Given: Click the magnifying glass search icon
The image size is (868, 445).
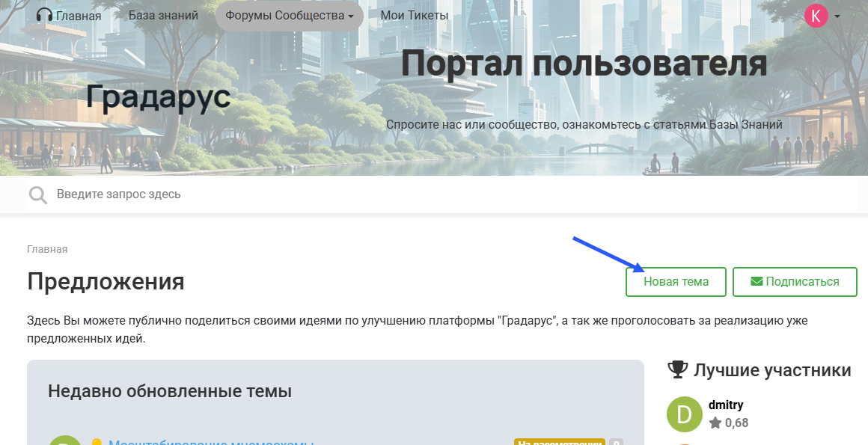Looking at the screenshot, I should click(x=37, y=195).
